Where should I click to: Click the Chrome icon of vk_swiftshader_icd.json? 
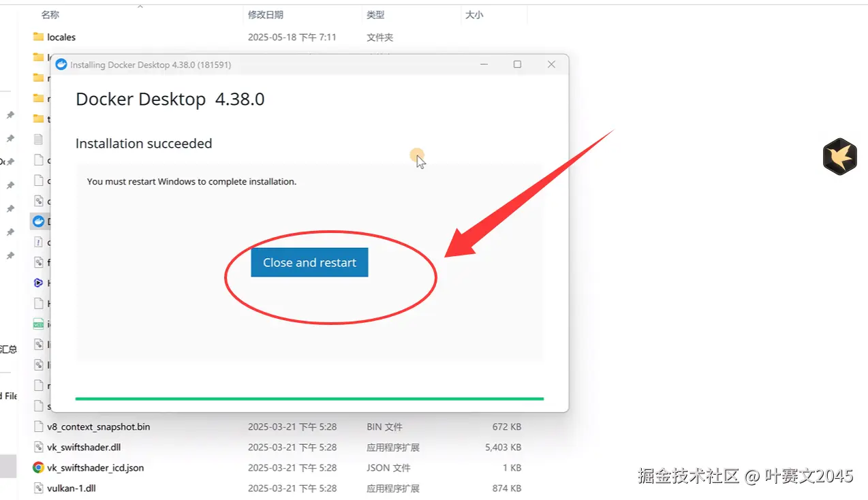pos(38,467)
